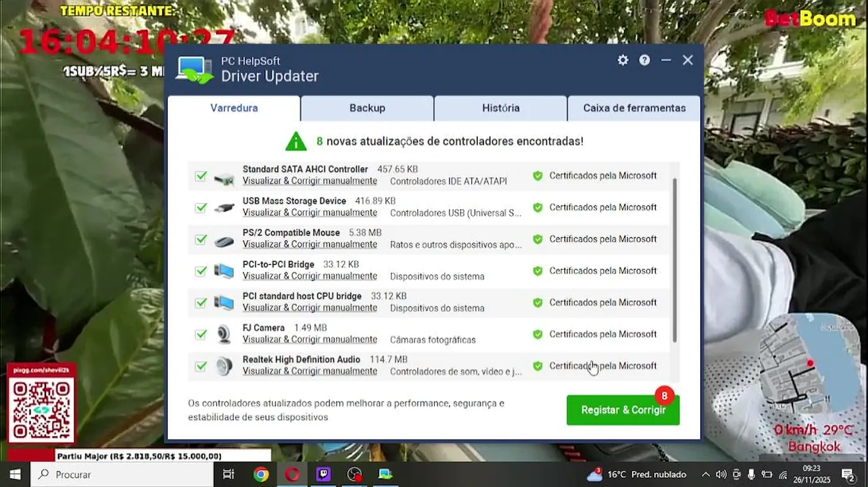The width and height of the screenshot is (868, 487).
Task: Click the FJ Camera webcam icon
Action: pyautogui.click(x=224, y=334)
